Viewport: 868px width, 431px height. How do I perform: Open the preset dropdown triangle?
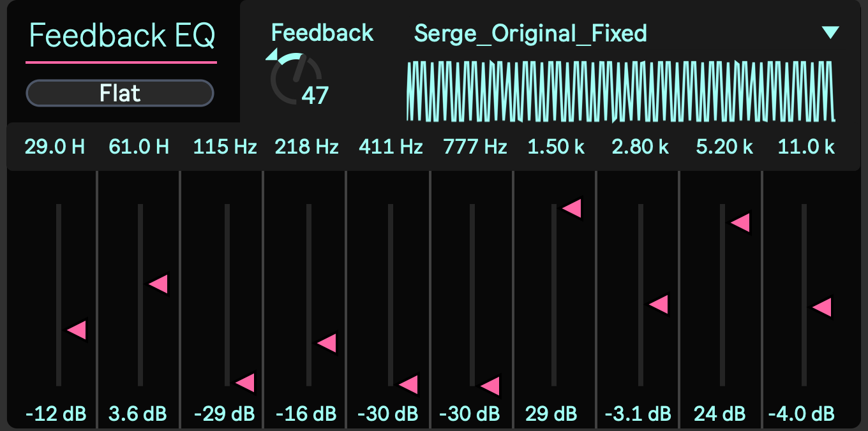pos(830,33)
